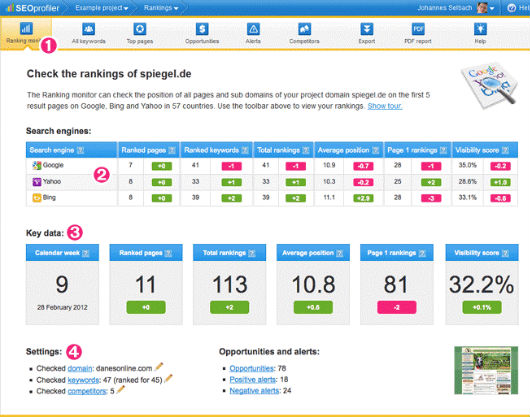Click help icon beside Search engine header

(x=80, y=150)
